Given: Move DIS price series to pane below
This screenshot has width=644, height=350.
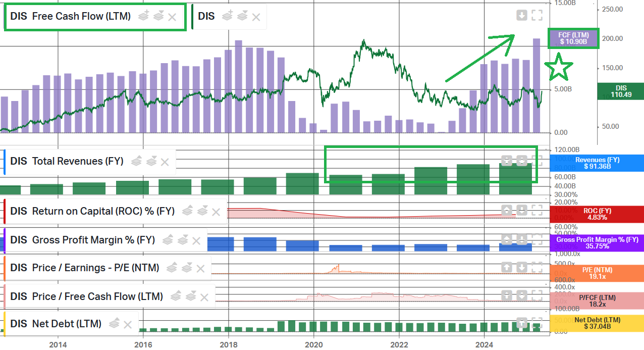Looking at the screenshot, I should click(x=243, y=16).
